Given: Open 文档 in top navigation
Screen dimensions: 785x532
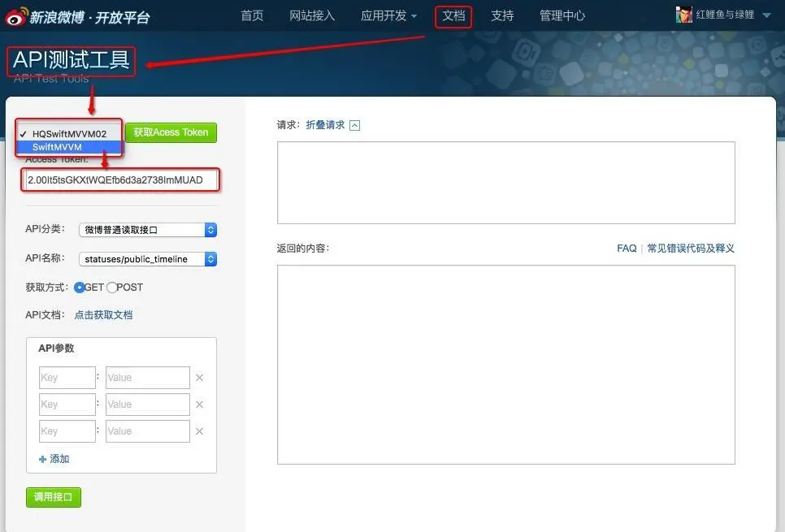Looking at the screenshot, I should [x=453, y=15].
